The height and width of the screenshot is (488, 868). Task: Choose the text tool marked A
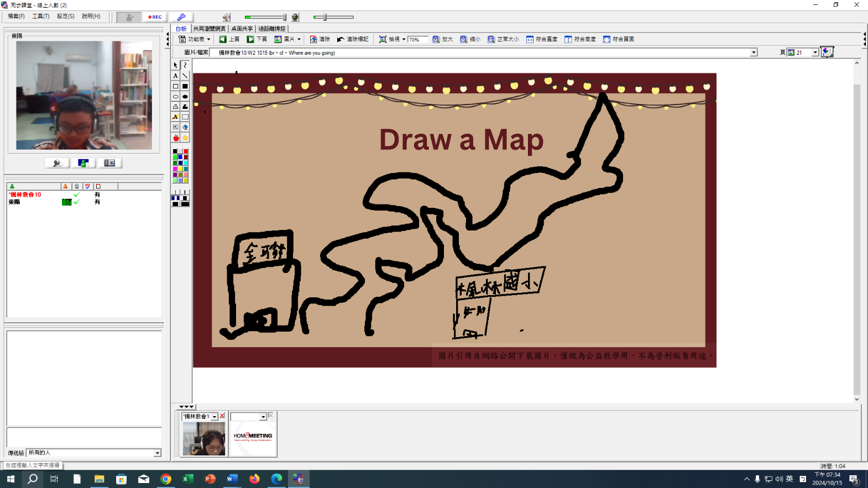175,76
